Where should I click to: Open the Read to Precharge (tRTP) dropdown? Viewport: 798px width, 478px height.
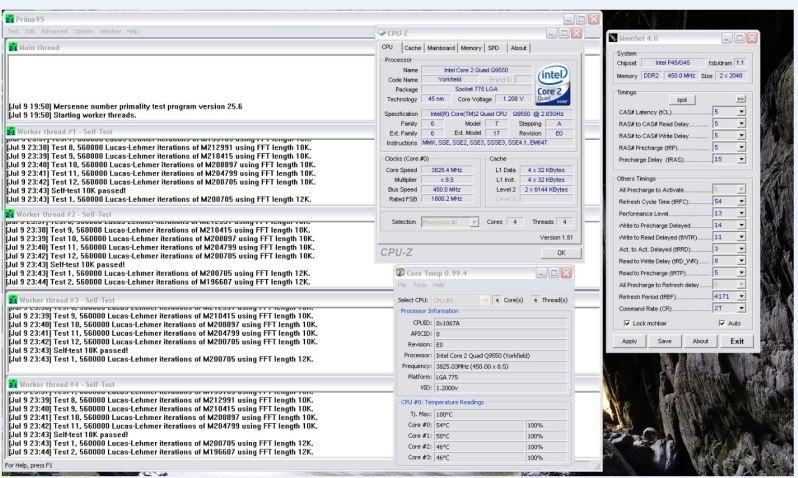click(741, 273)
